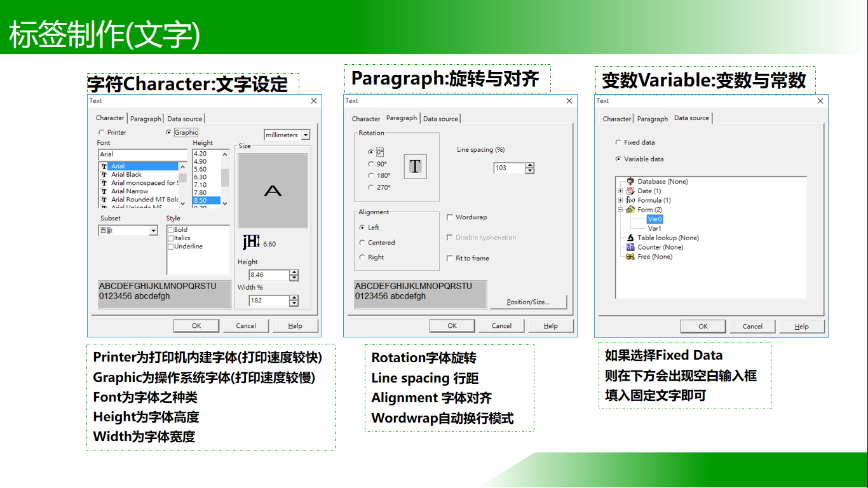This screenshot has height=488, width=868.
Task: Select the 90° rotation radio button
Action: click(370, 164)
